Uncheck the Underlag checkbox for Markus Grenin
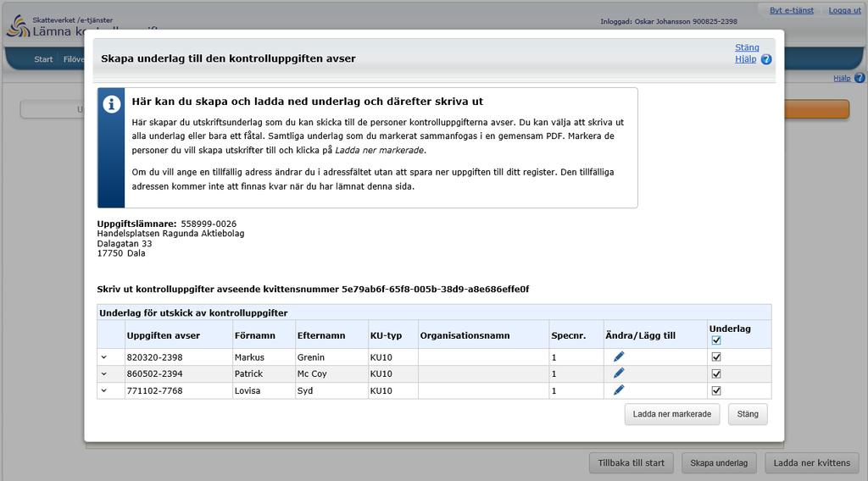The image size is (868, 481). coord(715,357)
